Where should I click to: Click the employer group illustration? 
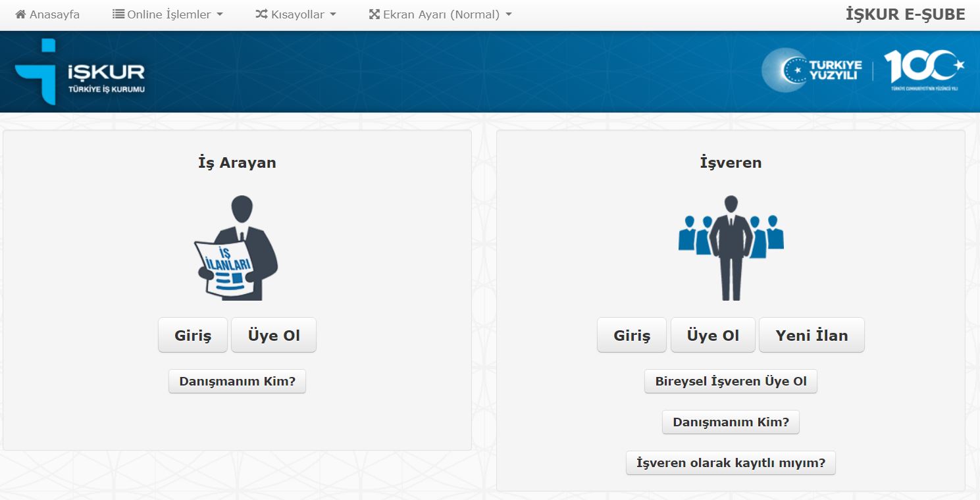pyautogui.click(x=731, y=248)
